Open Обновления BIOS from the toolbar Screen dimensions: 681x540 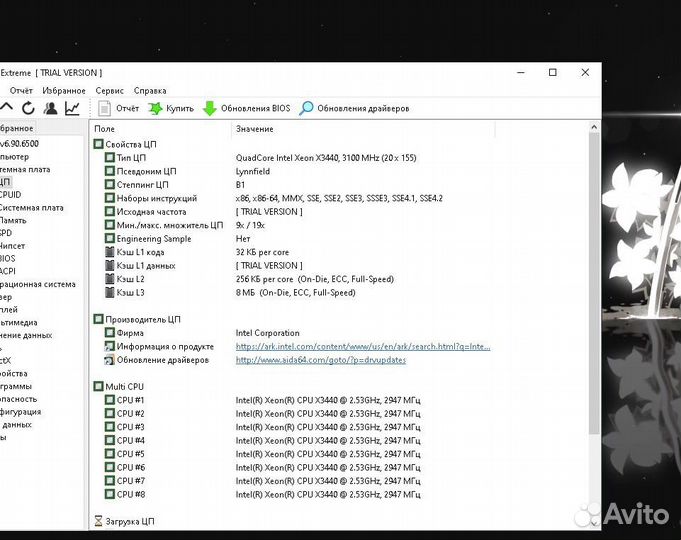pos(246,108)
